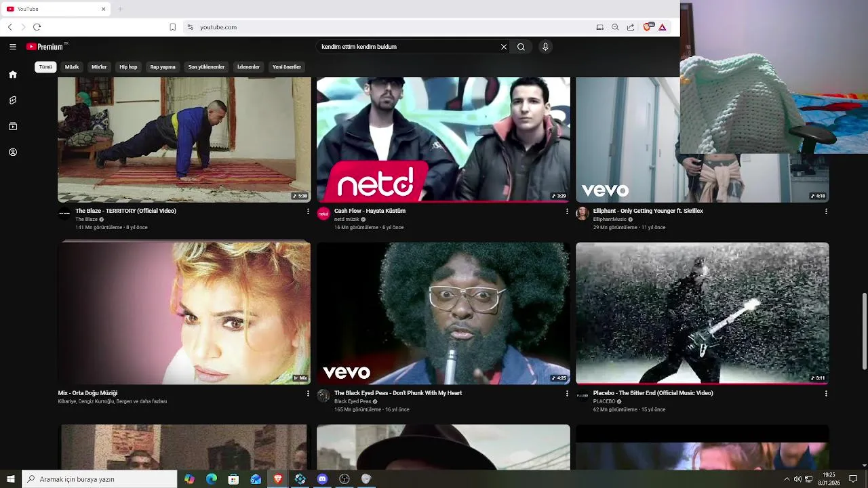Click the netd müzik channel avatar
Image resolution: width=868 pixels, height=488 pixels.
point(323,213)
